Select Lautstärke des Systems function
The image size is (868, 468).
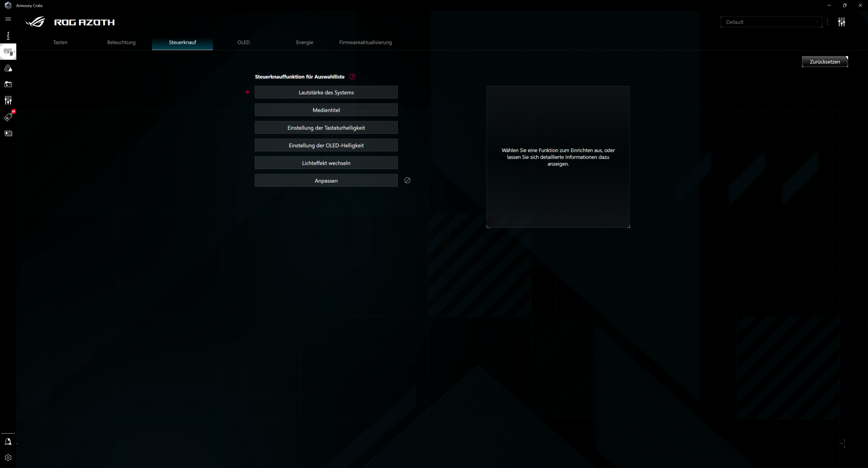(326, 92)
